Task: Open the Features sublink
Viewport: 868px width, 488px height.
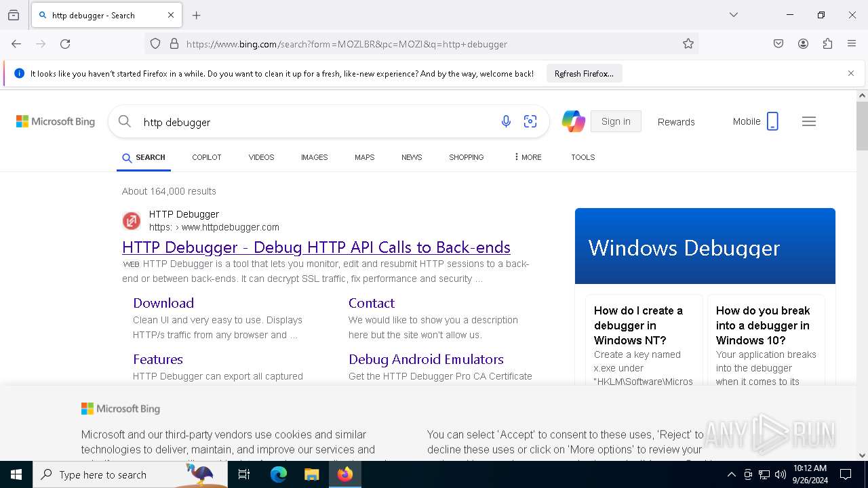Action: tap(158, 359)
